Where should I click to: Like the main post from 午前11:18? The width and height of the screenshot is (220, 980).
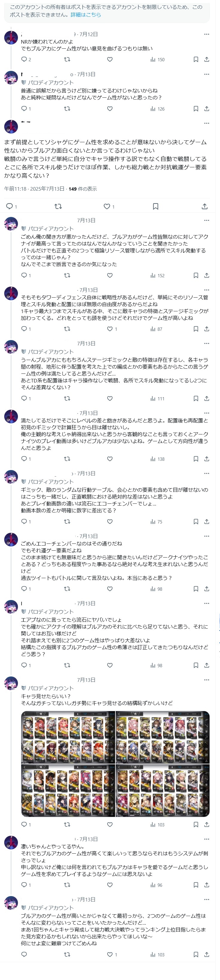(x=107, y=206)
